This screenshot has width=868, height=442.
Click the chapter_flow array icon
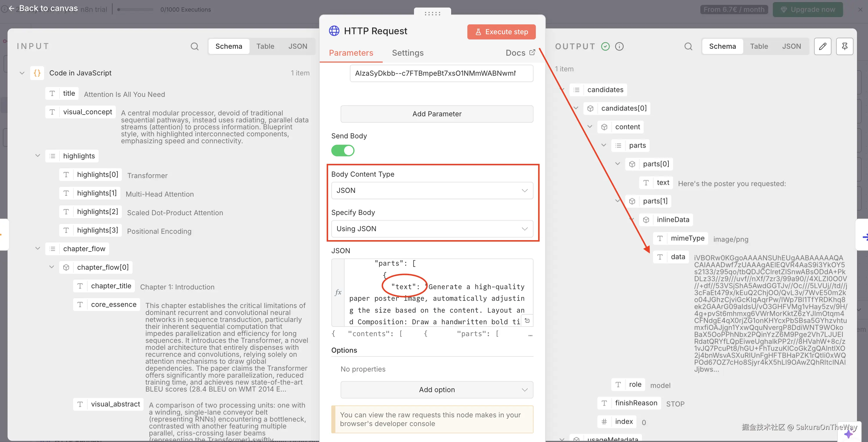52,249
